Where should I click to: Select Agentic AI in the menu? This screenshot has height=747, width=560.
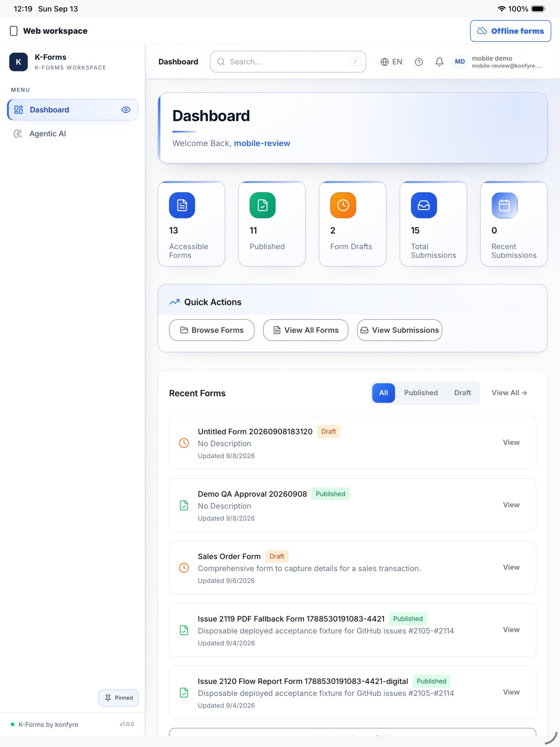[x=72, y=134]
